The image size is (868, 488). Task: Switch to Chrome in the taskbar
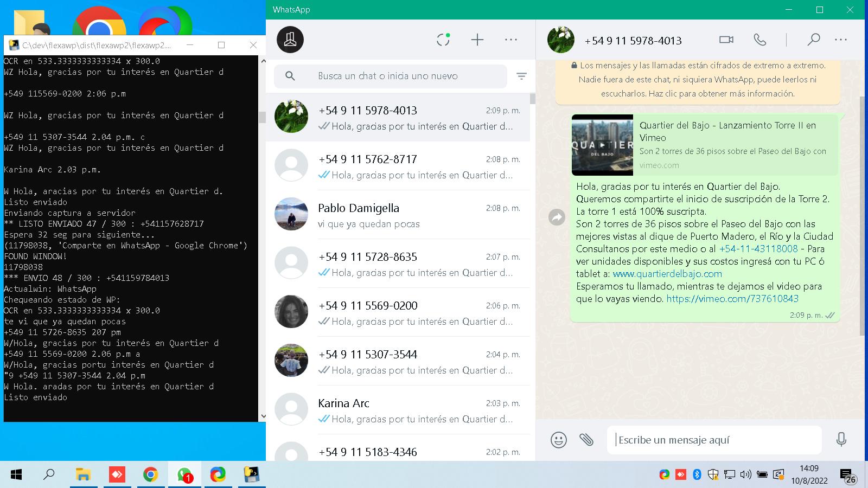pyautogui.click(x=150, y=475)
